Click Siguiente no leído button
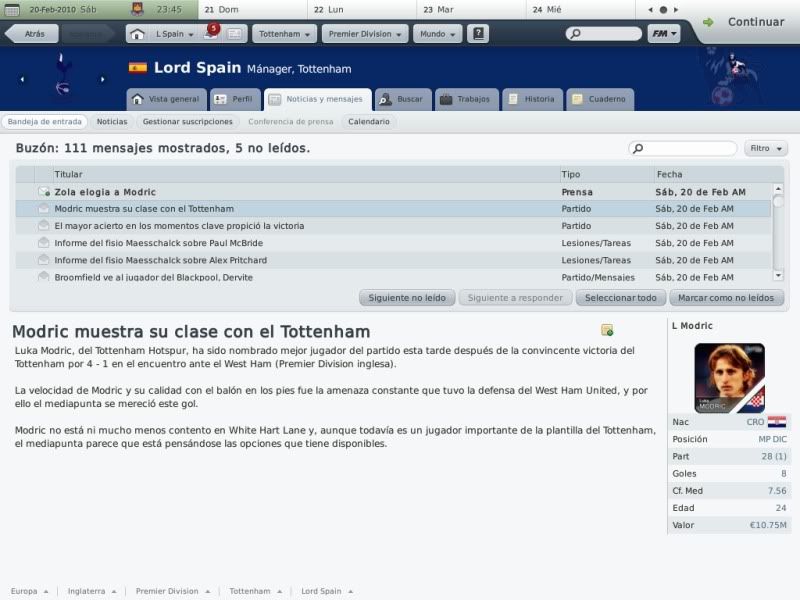 point(407,297)
